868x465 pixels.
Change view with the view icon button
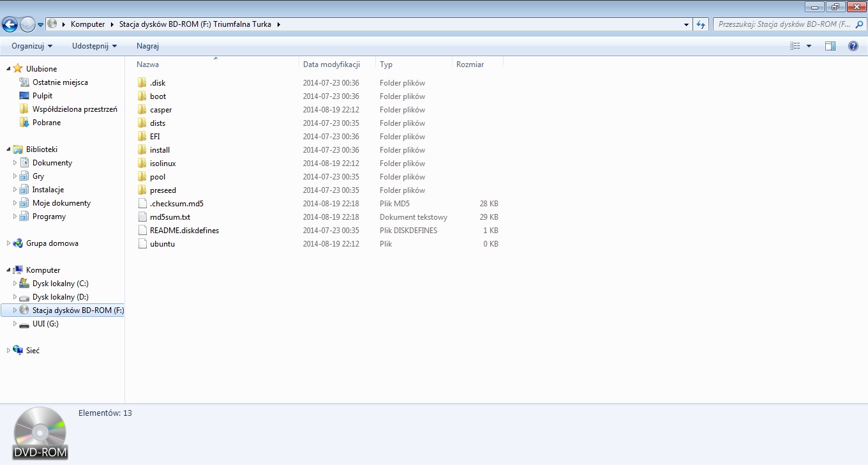point(795,46)
